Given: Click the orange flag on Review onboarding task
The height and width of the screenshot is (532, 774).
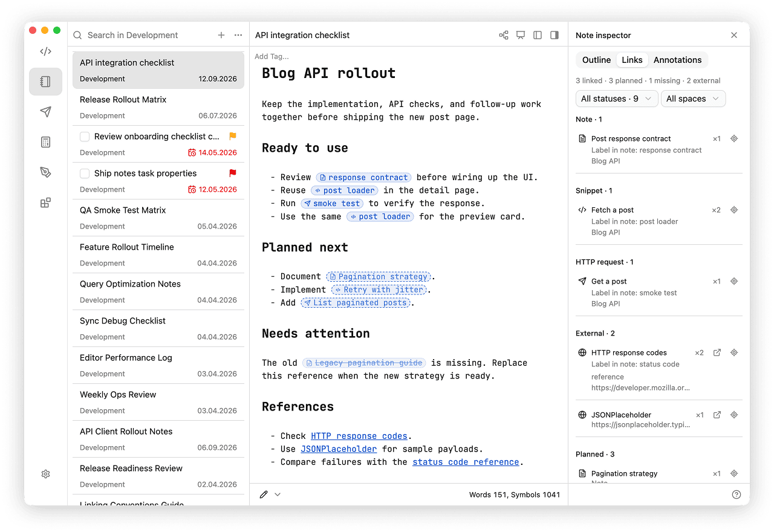Looking at the screenshot, I should point(233,137).
